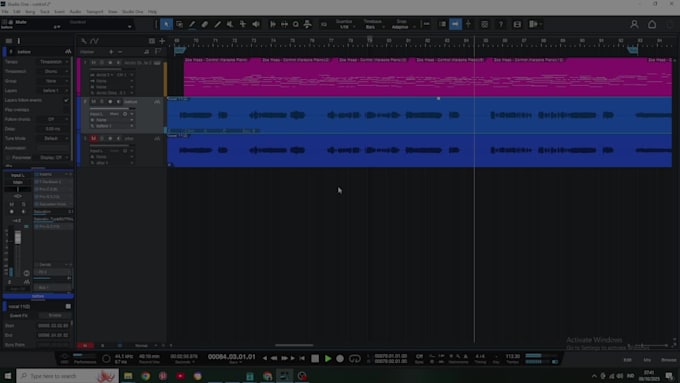
Task: Open the Transport menu
Action: pyautogui.click(x=94, y=12)
